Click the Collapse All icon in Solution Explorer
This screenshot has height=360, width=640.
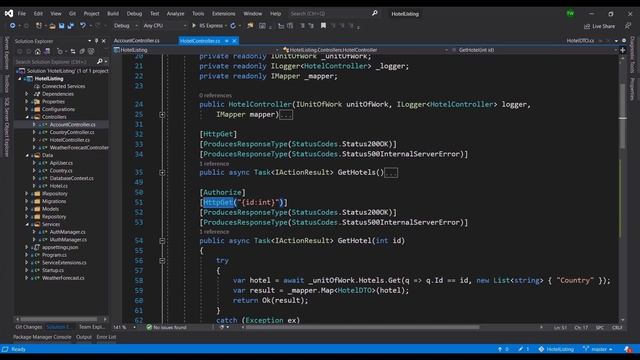[x=82, y=51]
